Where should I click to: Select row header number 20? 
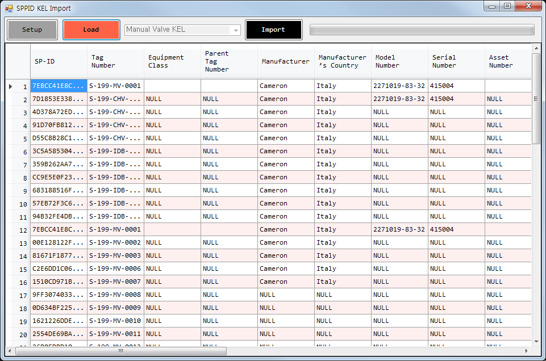click(x=18, y=334)
